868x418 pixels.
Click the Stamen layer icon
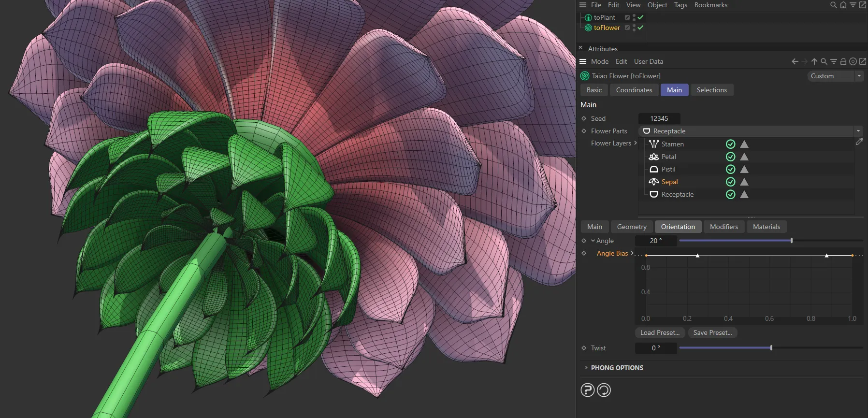tap(654, 144)
